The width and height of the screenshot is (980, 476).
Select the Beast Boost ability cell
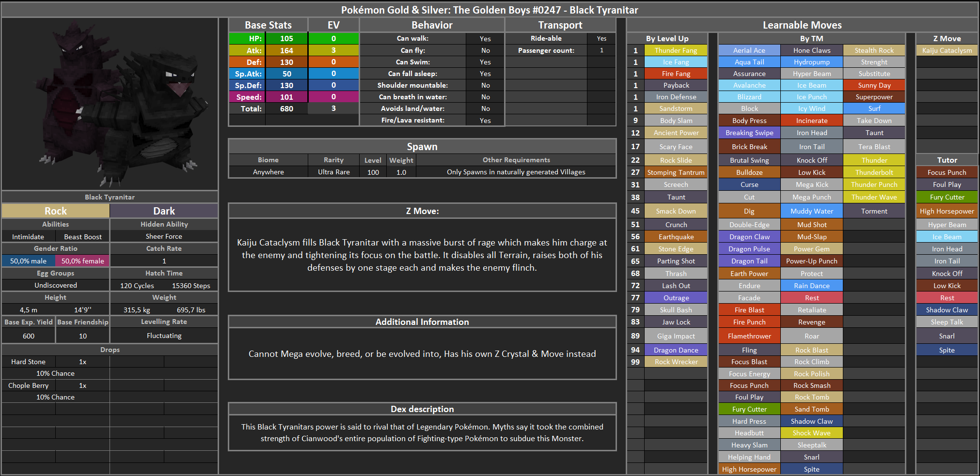[83, 237]
